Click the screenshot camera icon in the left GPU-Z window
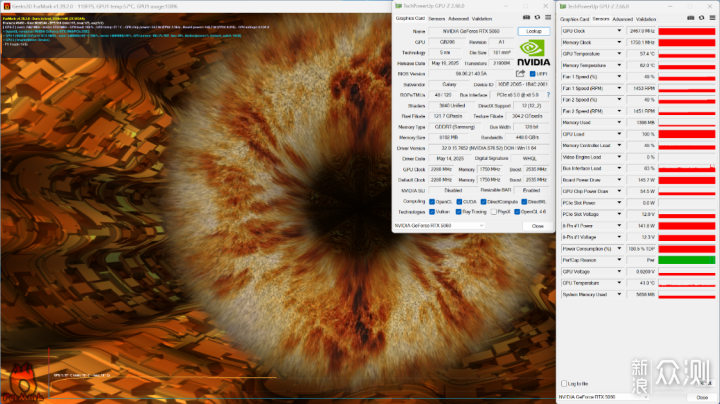The image size is (720, 404). click(x=526, y=17)
